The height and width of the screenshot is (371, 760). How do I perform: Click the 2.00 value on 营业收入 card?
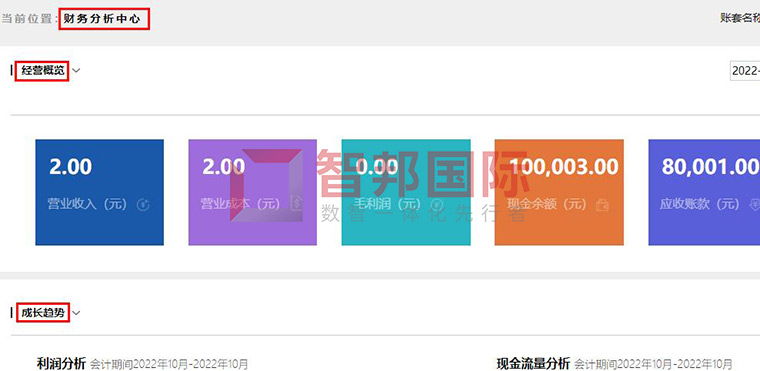click(x=70, y=167)
